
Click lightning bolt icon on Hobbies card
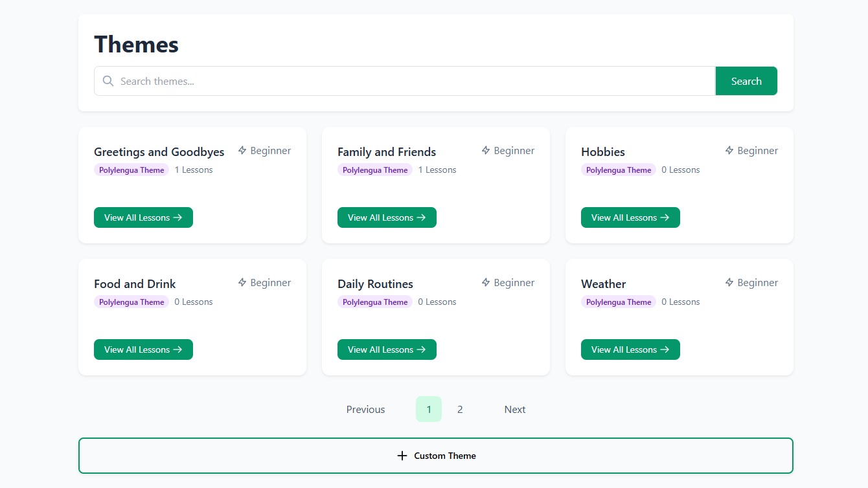[x=729, y=151]
